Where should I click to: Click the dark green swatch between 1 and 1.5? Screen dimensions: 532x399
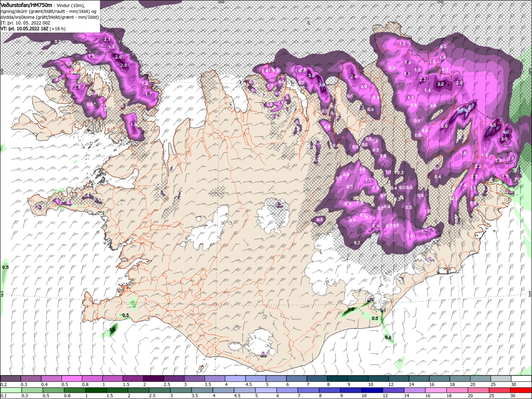(96, 390)
